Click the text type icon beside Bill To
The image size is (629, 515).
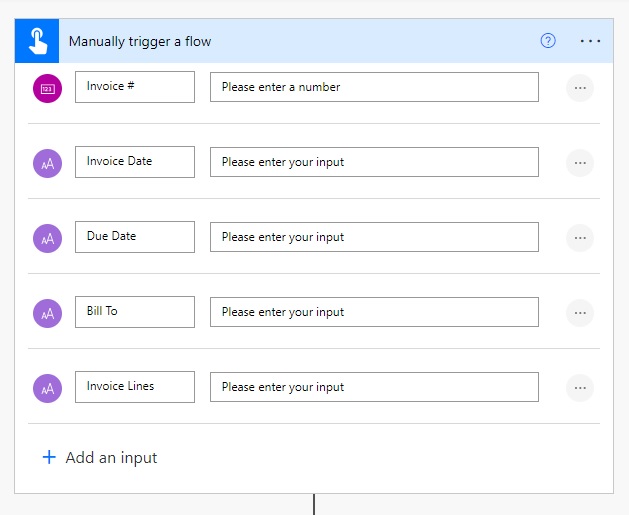[47, 313]
